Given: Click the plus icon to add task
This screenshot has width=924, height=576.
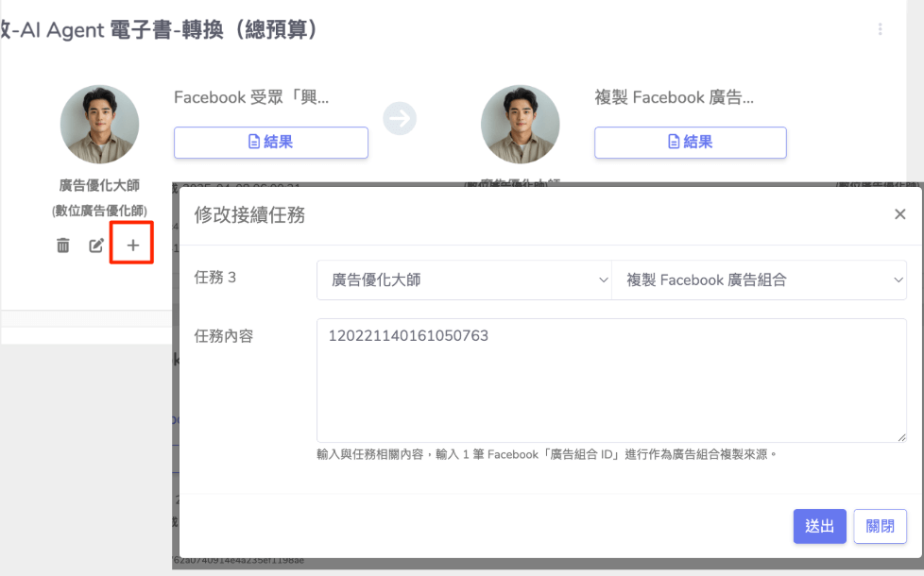Looking at the screenshot, I should (132, 246).
